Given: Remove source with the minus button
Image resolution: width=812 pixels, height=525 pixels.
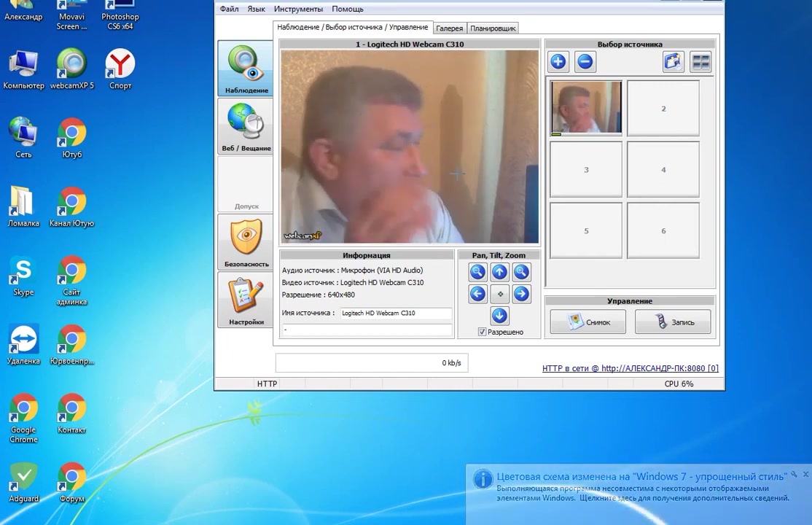Looking at the screenshot, I should tap(585, 62).
